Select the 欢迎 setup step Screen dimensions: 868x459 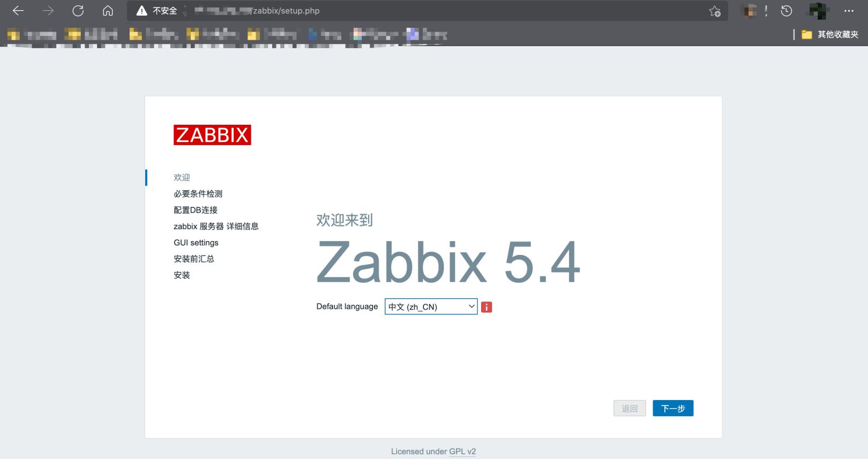[x=182, y=177]
